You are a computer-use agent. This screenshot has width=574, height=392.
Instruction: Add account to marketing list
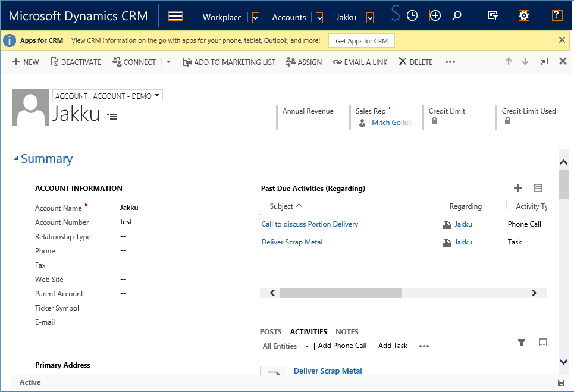[229, 62]
